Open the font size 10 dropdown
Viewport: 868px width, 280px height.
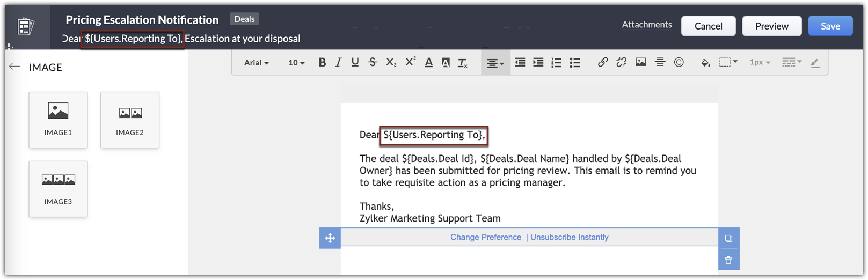click(296, 63)
